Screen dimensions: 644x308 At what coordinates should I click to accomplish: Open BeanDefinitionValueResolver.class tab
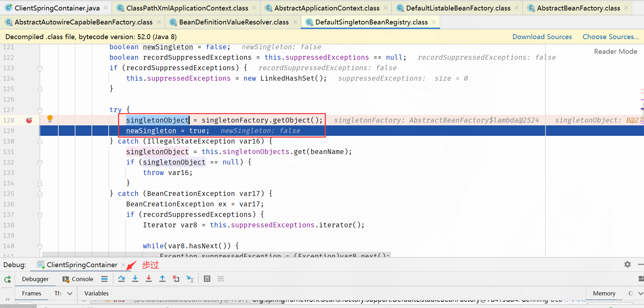[x=234, y=22]
